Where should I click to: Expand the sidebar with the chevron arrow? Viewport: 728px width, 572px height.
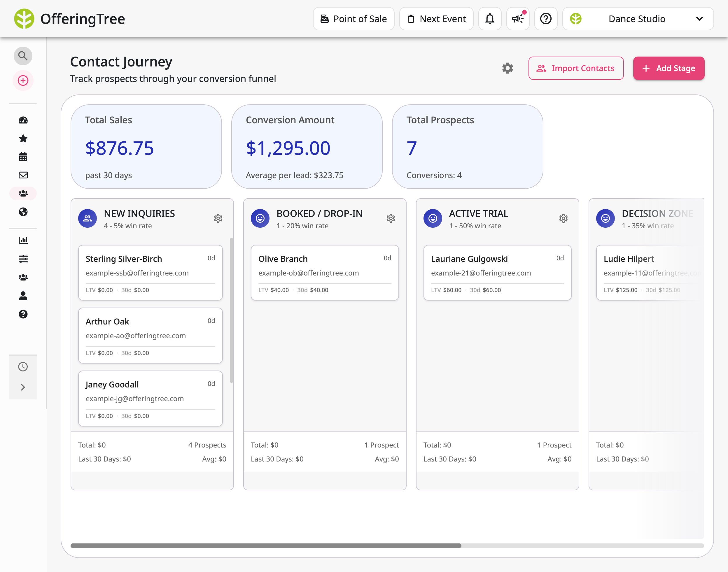click(23, 387)
